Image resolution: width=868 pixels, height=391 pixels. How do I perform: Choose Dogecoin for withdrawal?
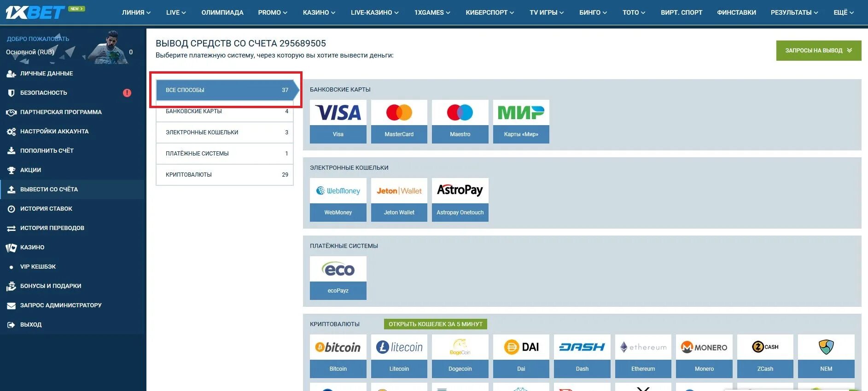click(x=460, y=356)
